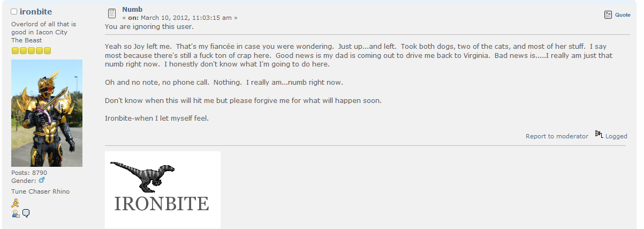Viewport: 644px width, 229px height.
Task: Click Report to moderator
Action: (557, 136)
